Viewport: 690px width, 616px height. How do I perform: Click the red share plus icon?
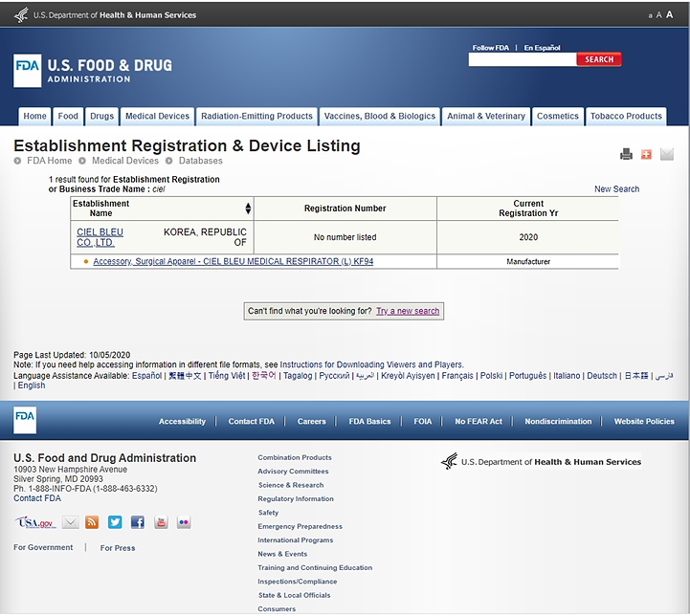click(646, 154)
